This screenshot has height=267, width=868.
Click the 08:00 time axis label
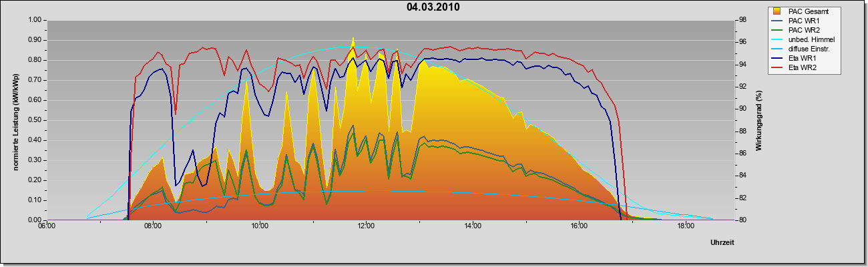click(x=153, y=227)
